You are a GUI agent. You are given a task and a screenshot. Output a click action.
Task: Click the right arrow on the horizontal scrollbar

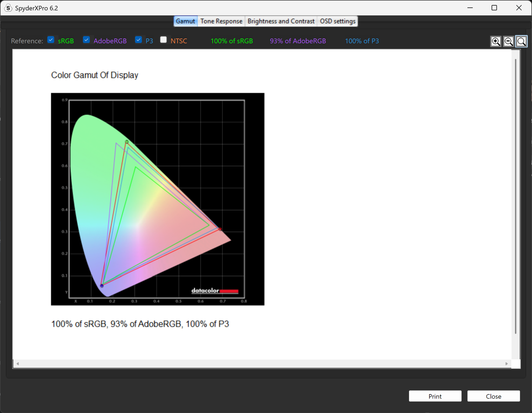tap(507, 364)
